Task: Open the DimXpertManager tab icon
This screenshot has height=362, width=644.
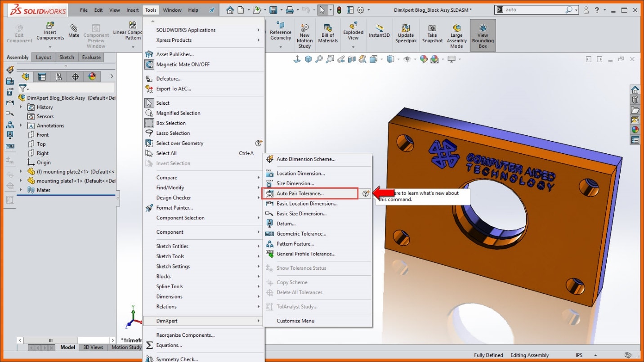Action: (x=76, y=76)
